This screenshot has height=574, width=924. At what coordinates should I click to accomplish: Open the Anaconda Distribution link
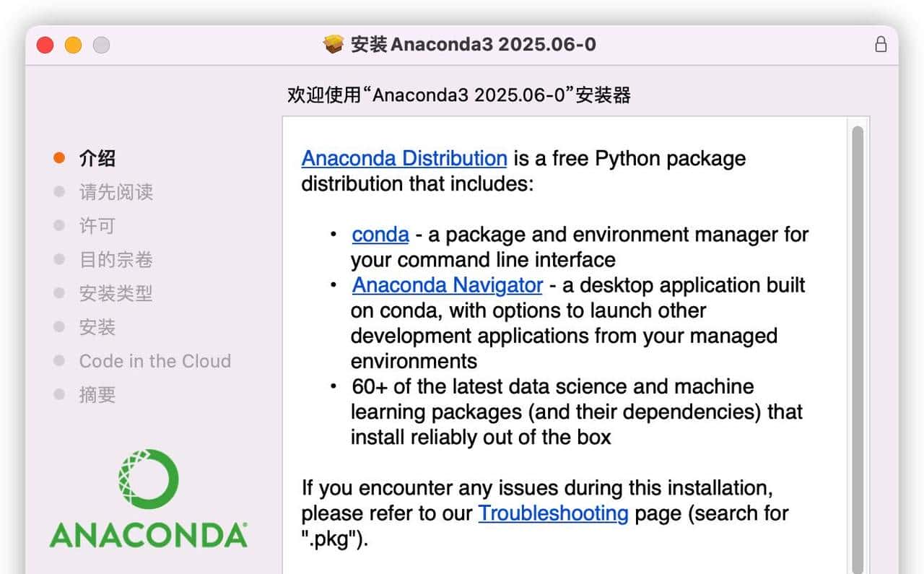coord(403,158)
